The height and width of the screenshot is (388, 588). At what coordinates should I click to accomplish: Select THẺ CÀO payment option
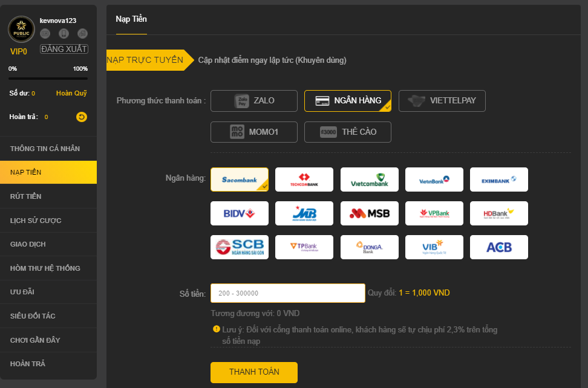(x=348, y=132)
